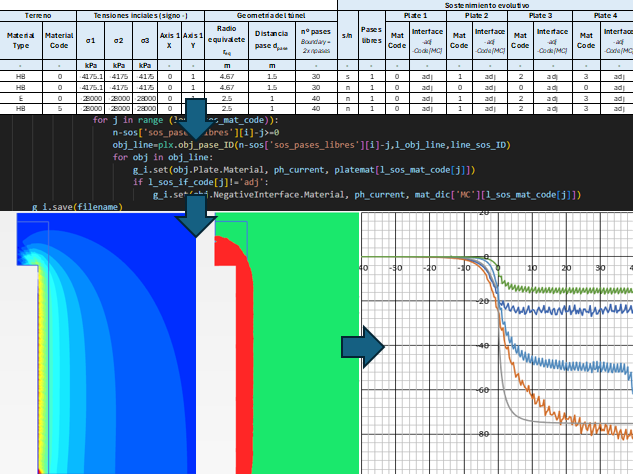Screen dimensions: 633x474
Task: Click the g_i.save(filename) code line
Action: pyautogui.click(x=75, y=206)
